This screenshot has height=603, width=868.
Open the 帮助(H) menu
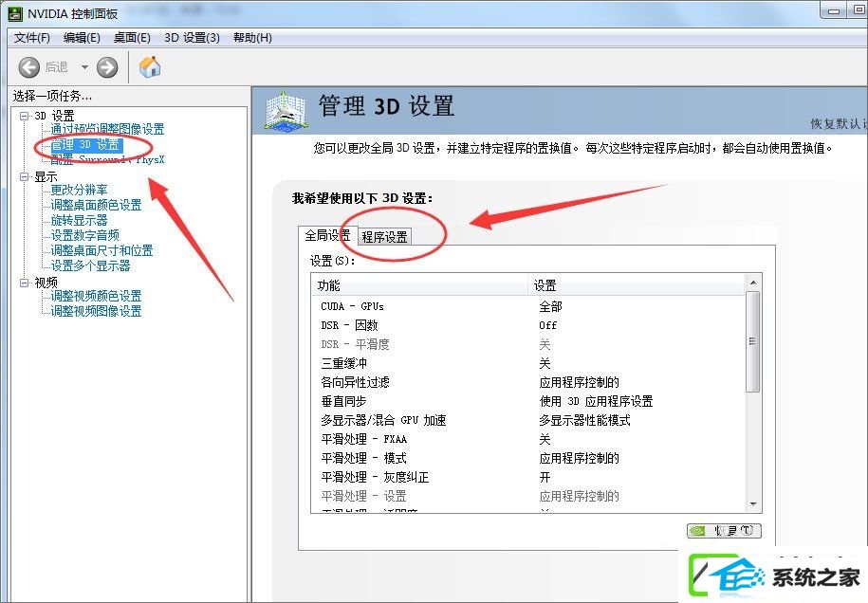point(251,38)
